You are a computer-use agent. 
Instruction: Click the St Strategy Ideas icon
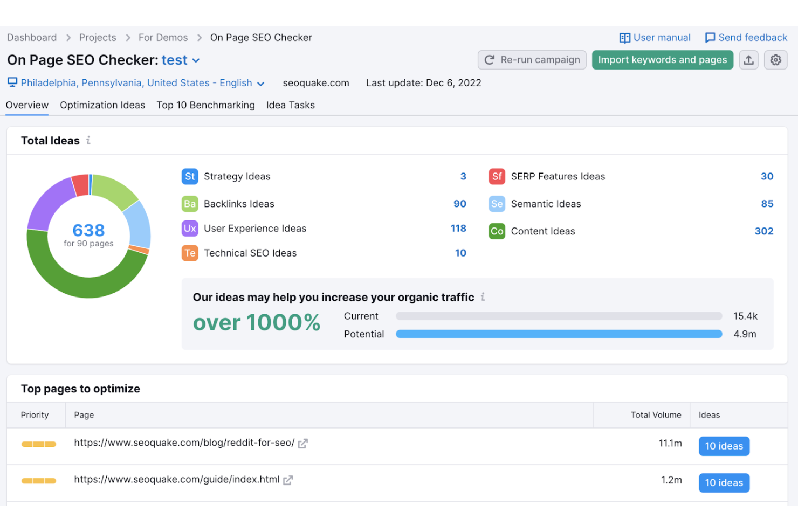pyautogui.click(x=190, y=176)
